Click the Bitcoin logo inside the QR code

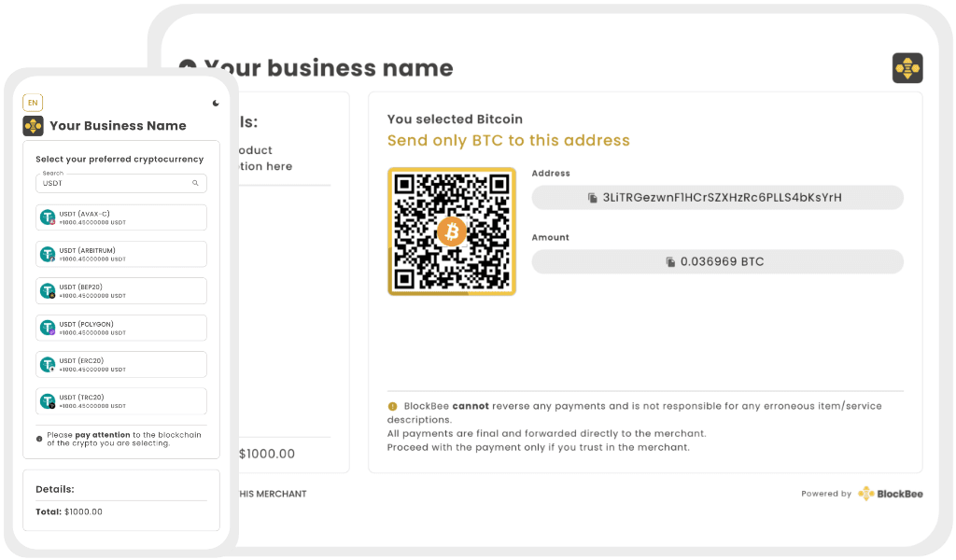[x=452, y=231]
